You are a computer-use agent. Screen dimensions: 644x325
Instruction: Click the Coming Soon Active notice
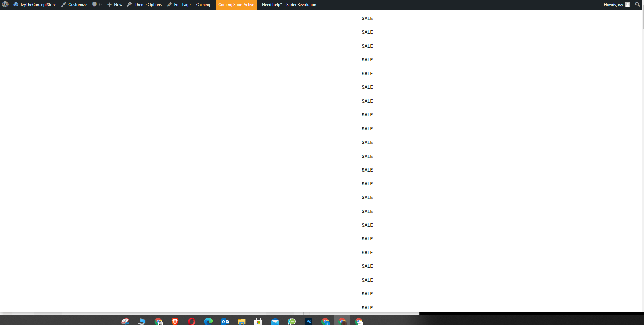(236, 5)
